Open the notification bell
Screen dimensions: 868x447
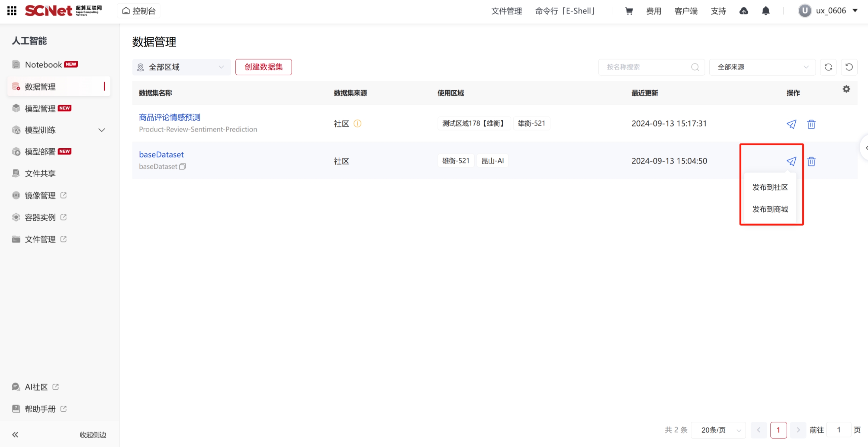point(765,11)
